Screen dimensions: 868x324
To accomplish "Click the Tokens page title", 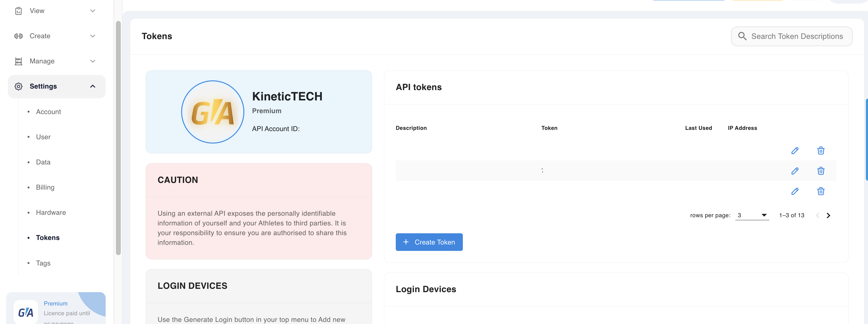I will 157,36.
